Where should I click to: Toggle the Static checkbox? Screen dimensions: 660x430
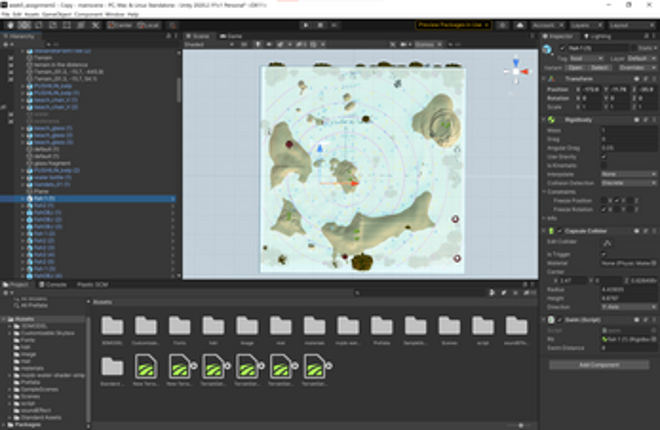(636, 48)
